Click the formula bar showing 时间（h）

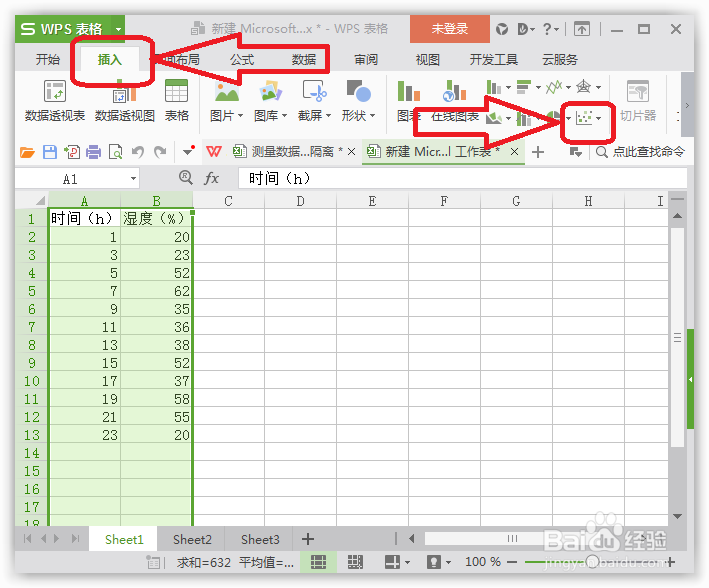click(463, 178)
